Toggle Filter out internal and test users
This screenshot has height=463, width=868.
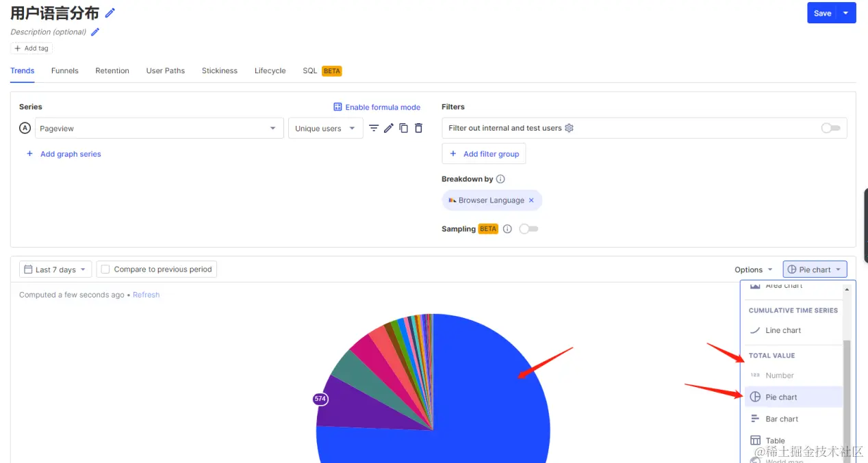pyautogui.click(x=830, y=128)
